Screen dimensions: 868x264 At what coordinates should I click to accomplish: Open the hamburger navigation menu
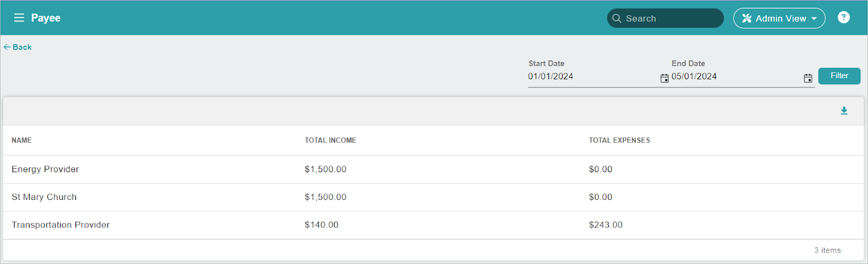[x=19, y=18]
